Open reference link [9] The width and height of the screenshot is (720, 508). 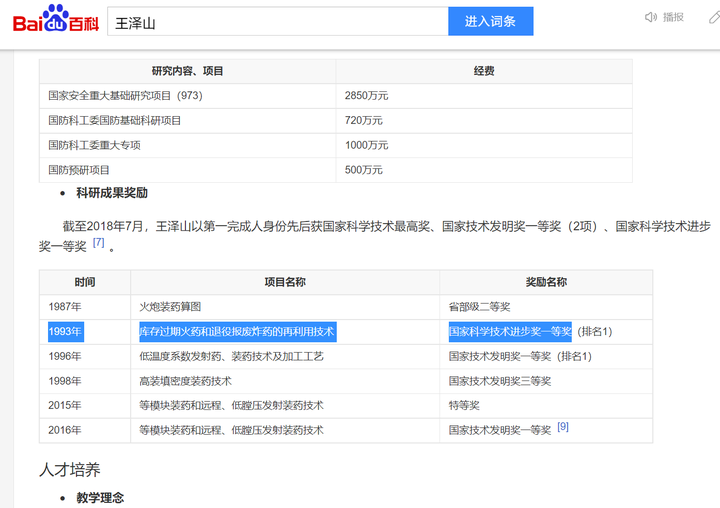pos(563,427)
